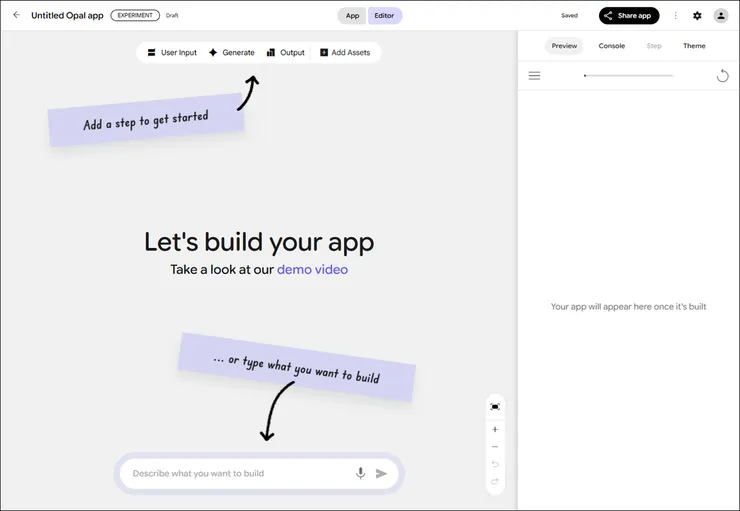740x511 pixels.
Task: Click Add Assets in toolbar
Action: (x=345, y=52)
